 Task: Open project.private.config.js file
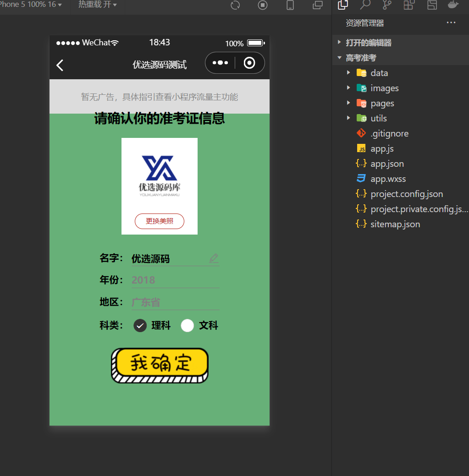pos(419,209)
